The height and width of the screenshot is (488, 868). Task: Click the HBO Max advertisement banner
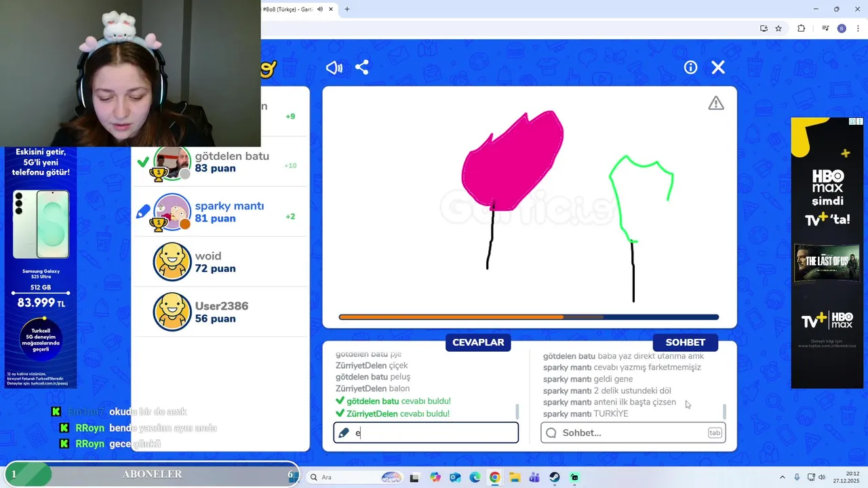coord(827,253)
